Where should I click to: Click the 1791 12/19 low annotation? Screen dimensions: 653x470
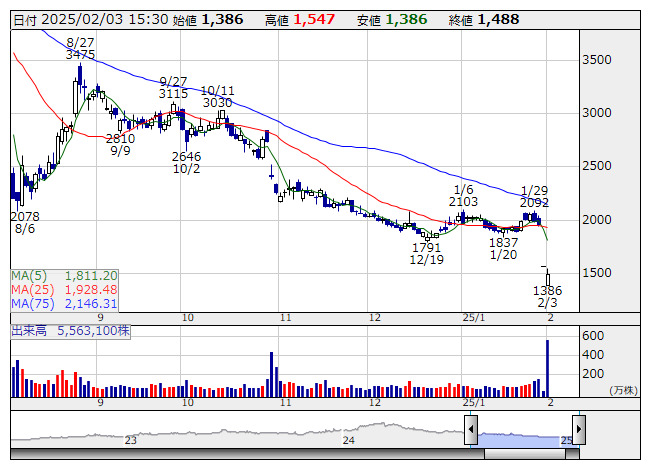point(426,254)
